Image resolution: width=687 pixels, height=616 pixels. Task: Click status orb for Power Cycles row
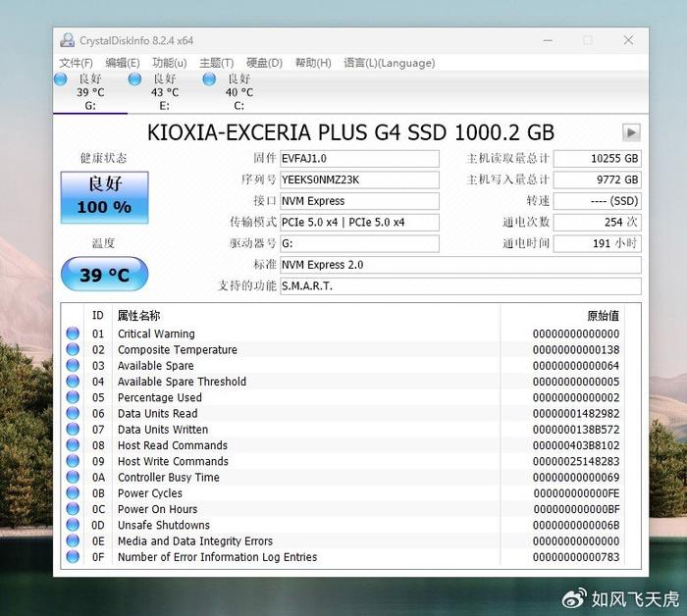(x=73, y=493)
